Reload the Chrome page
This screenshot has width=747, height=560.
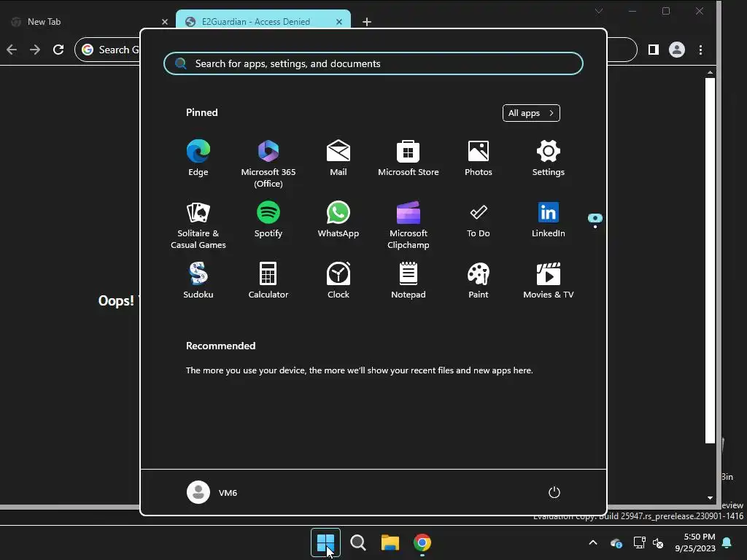[x=58, y=50]
